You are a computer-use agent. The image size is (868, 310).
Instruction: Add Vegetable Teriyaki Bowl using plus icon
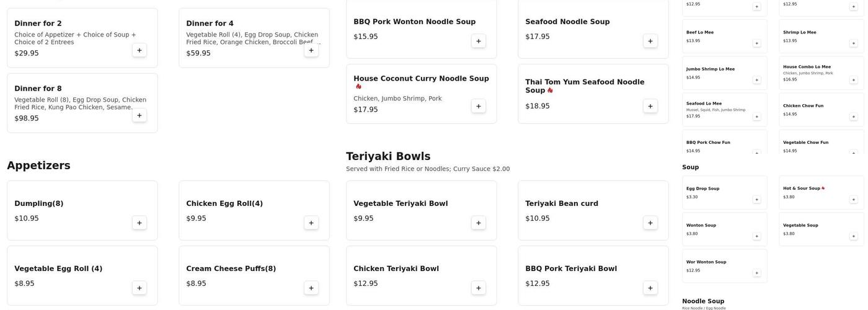pyautogui.click(x=478, y=223)
